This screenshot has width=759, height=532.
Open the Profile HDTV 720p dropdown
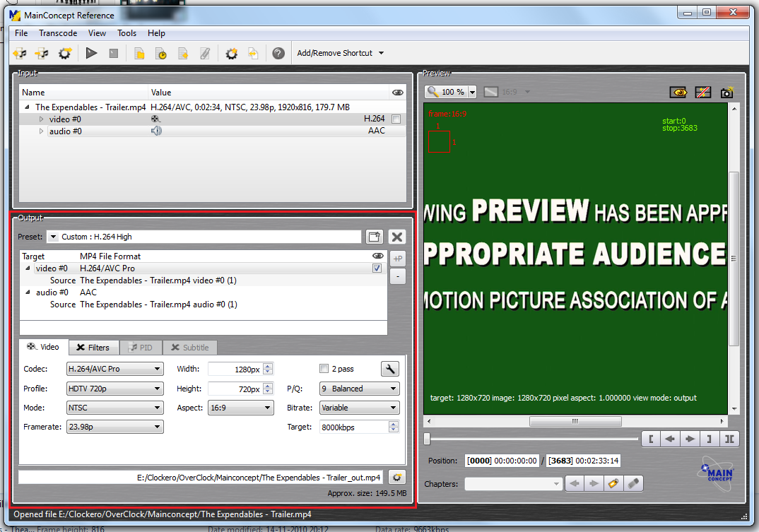point(114,389)
